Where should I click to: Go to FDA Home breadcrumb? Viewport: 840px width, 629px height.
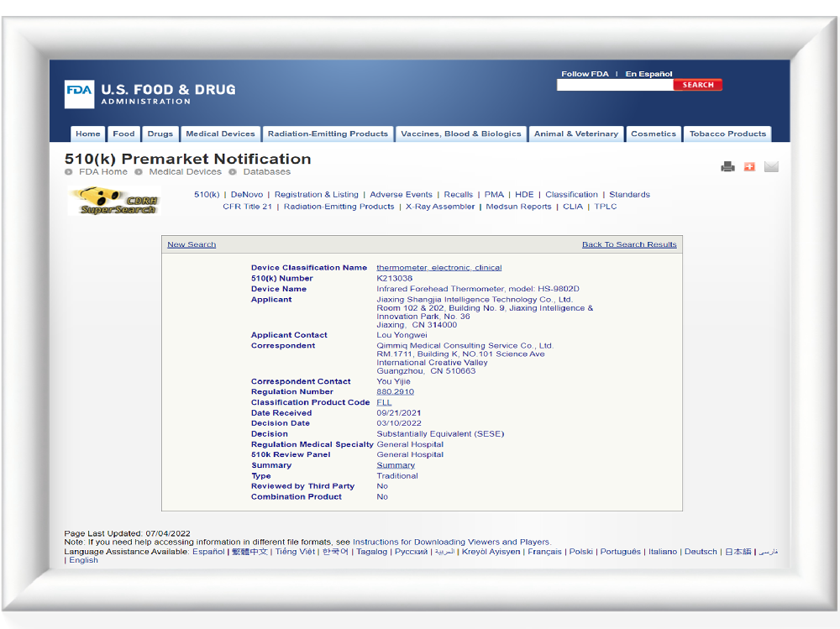pyautogui.click(x=102, y=172)
